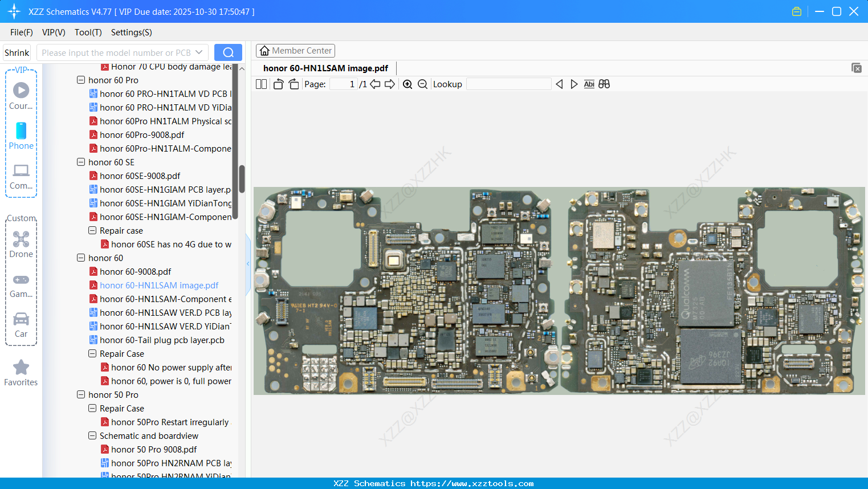Image resolution: width=868 pixels, height=489 pixels.
Task: Open the VIP(V) menu
Action: [x=54, y=32]
